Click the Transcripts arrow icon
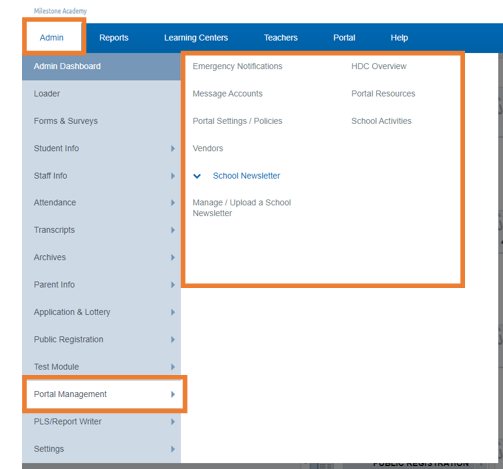 point(173,230)
